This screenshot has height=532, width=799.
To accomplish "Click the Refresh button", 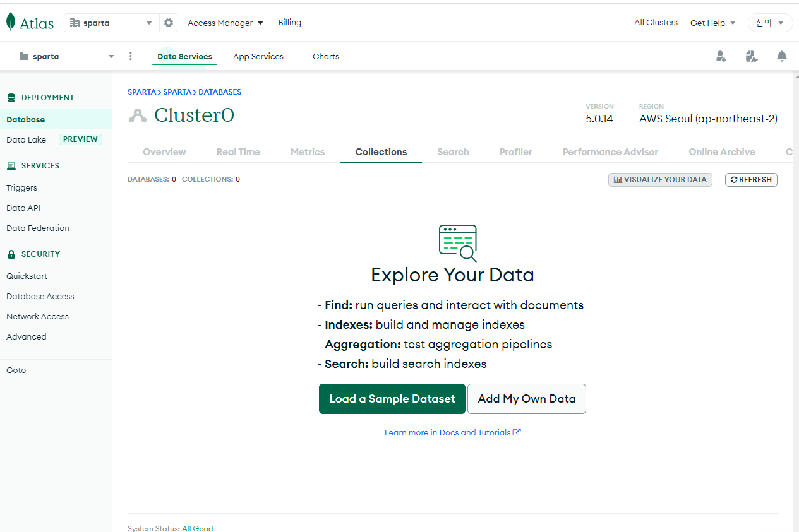I will (751, 180).
